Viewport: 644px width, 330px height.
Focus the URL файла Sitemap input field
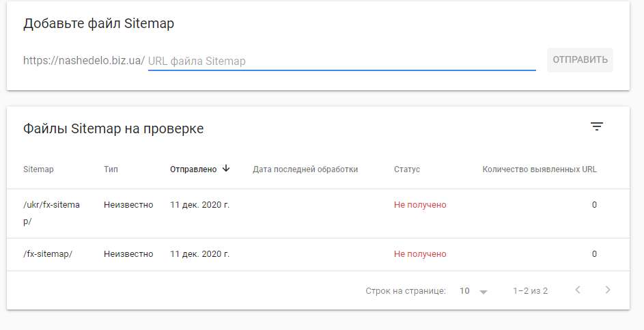pos(341,61)
